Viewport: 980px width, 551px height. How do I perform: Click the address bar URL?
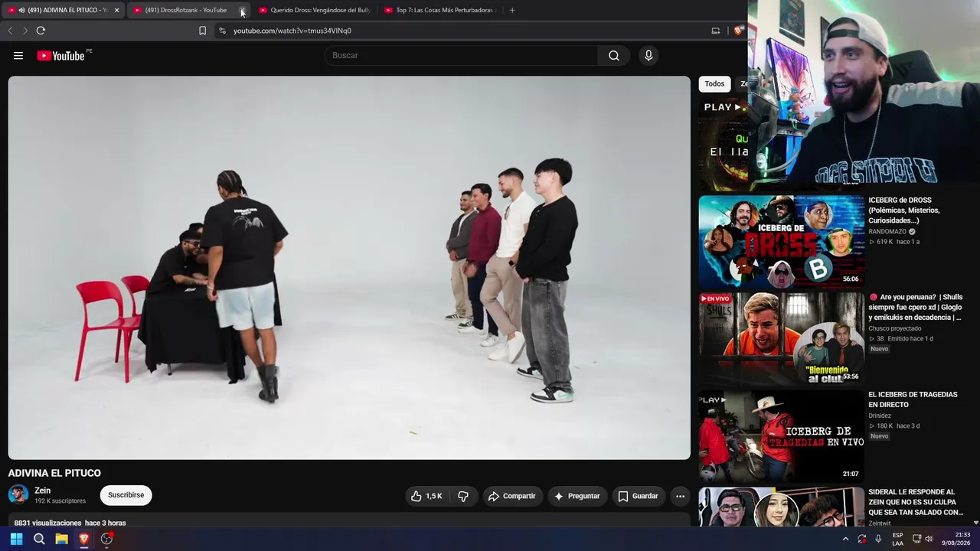point(292,31)
